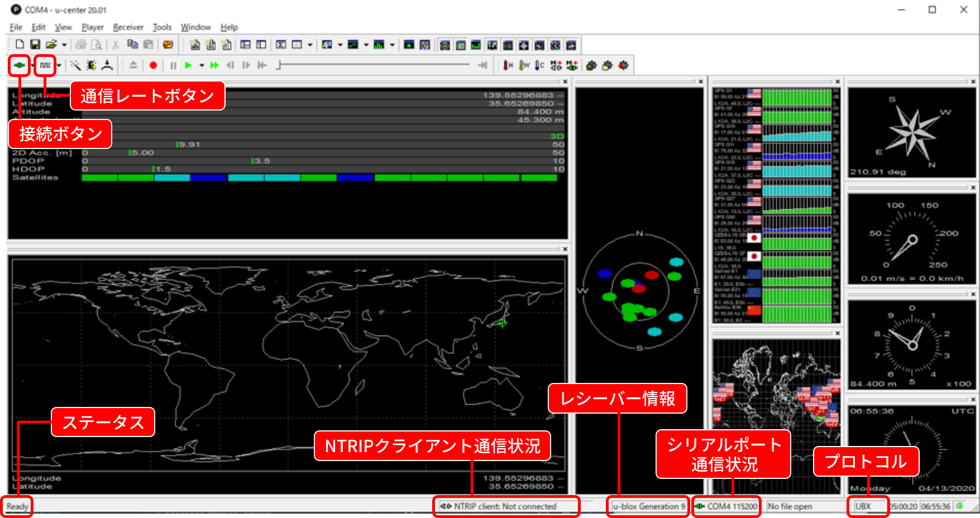Image resolution: width=980 pixels, height=518 pixels.
Task: Toggle the receiver connection button
Action: point(18,65)
